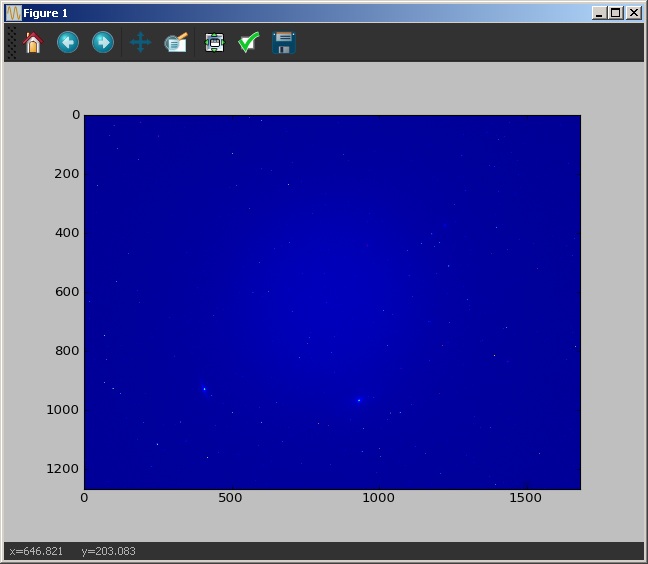648x564 pixels.
Task: Click the x-axis tick label 500
Action: 230,497
